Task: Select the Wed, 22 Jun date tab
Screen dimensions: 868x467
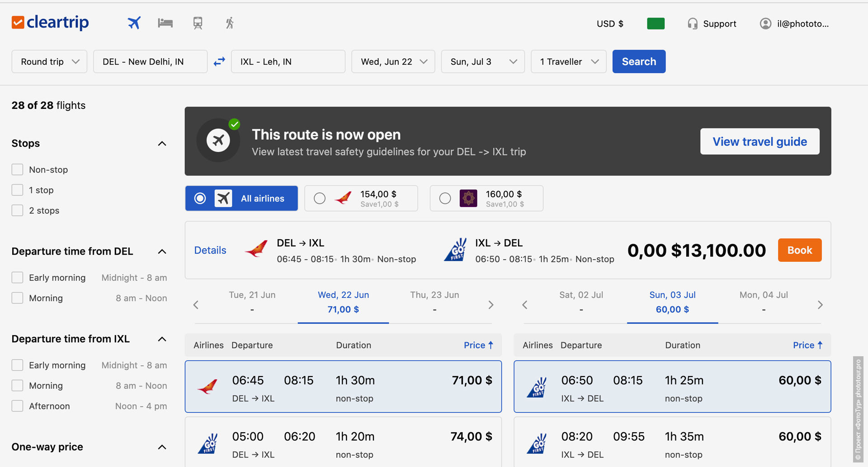Action: click(x=343, y=302)
